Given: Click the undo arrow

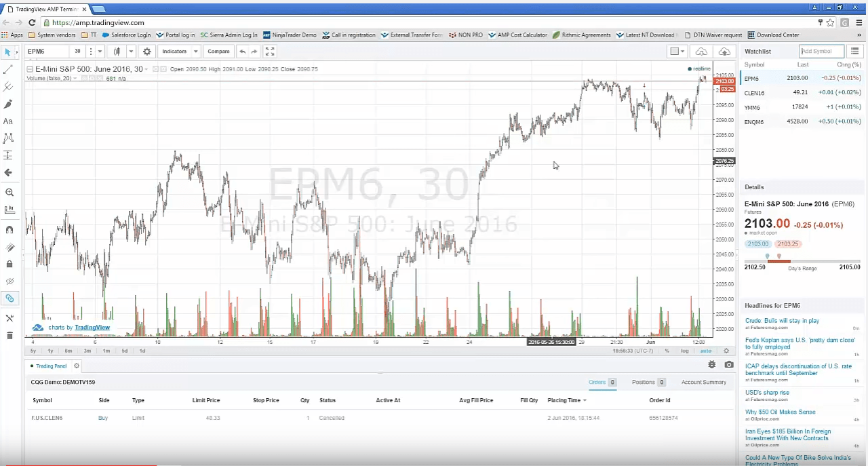Looking at the screenshot, I should [242, 52].
